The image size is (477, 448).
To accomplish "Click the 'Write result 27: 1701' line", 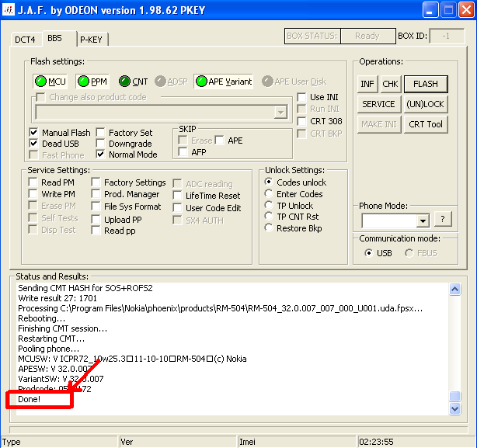I will (x=57, y=298).
